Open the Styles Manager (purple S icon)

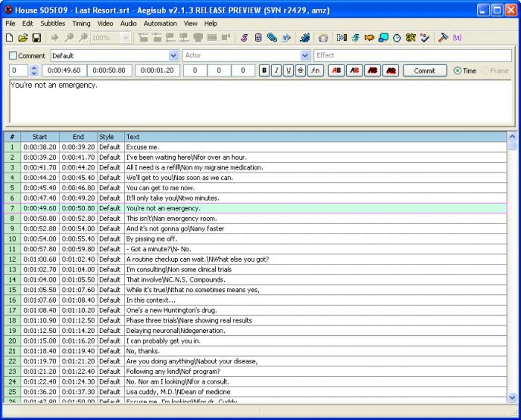pos(244,38)
